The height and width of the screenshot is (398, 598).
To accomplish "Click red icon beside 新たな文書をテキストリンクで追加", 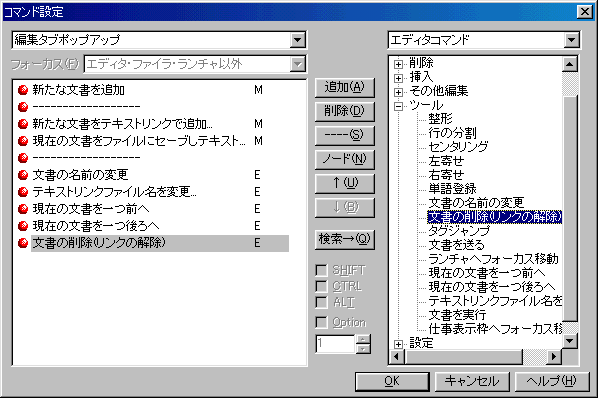I will [23, 124].
